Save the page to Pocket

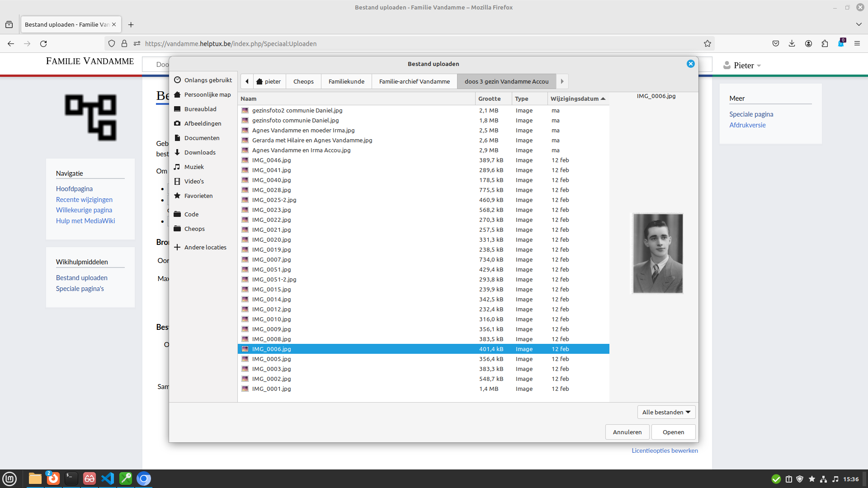point(776,43)
